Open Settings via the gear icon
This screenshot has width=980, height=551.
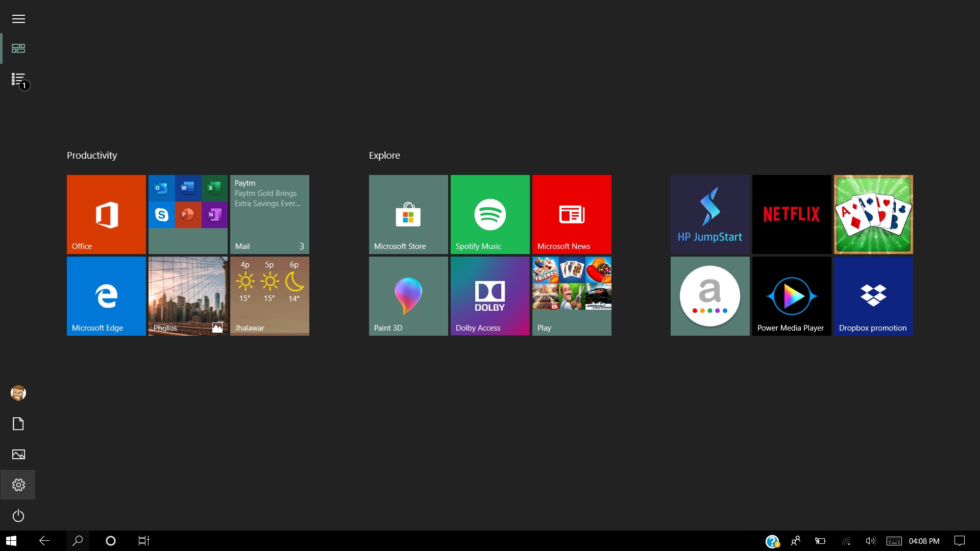[18, 485]
